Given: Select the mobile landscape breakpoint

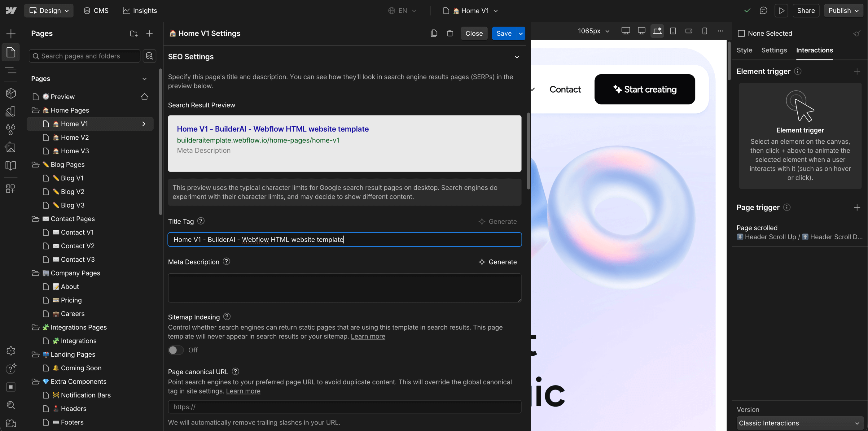Looking at the screenshot, I should point(689,31).
